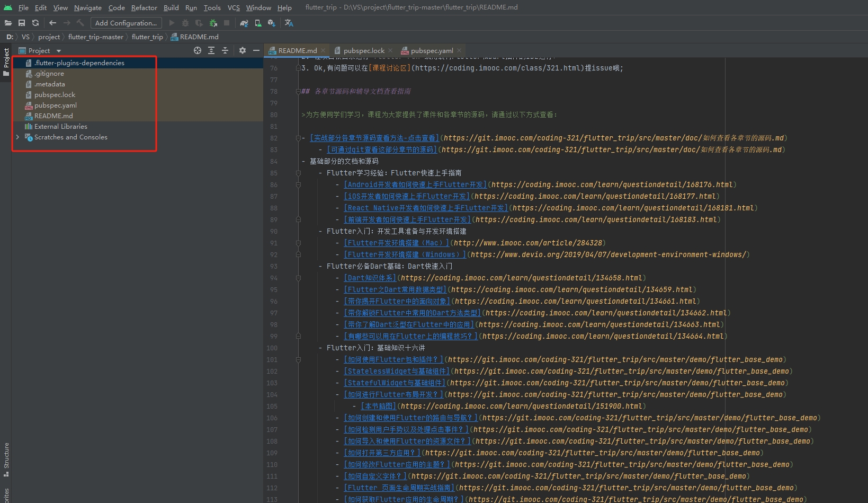Select README.md in project tree
868x503 pixels.
(x=53, y=116)
